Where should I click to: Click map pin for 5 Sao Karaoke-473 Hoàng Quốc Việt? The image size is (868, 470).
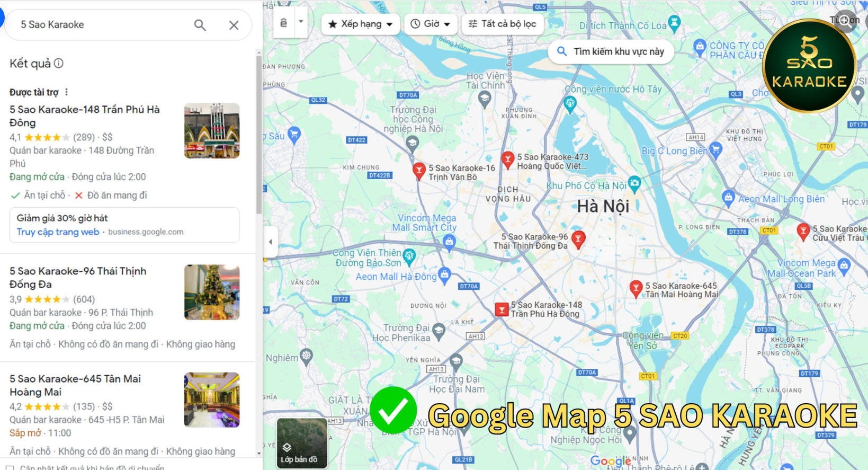[507, 159]
